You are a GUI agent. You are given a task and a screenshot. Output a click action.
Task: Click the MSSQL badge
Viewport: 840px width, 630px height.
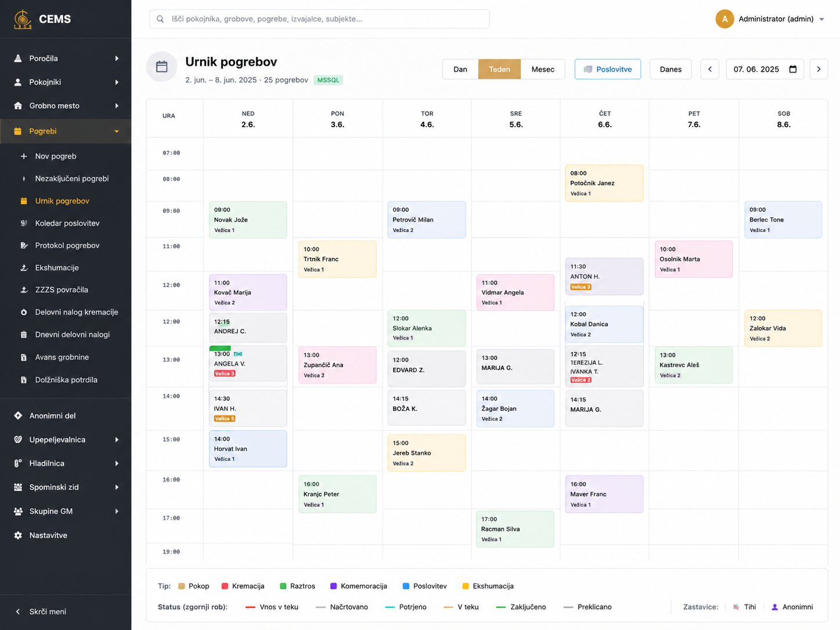tap(328, 80)
